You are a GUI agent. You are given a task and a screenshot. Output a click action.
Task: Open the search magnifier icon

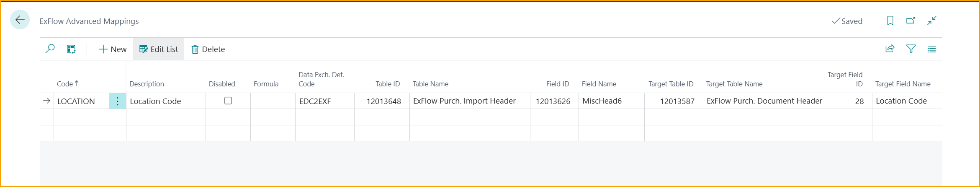coord(50,49)
